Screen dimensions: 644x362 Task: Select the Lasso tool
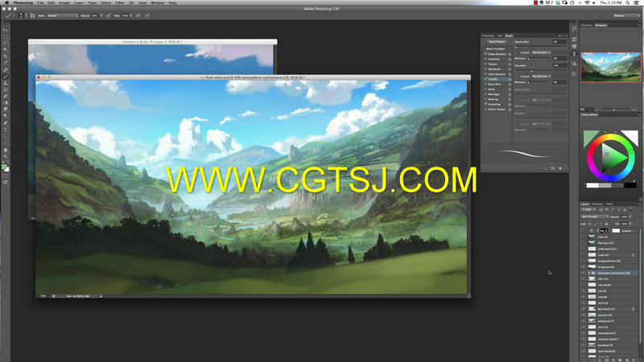coord(6,43)
